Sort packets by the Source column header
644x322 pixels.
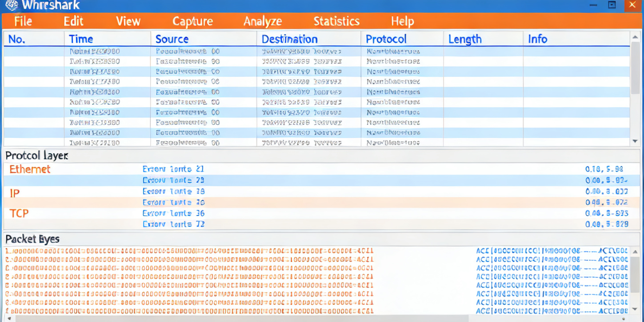pyautogui.click(x=172, y=39)
